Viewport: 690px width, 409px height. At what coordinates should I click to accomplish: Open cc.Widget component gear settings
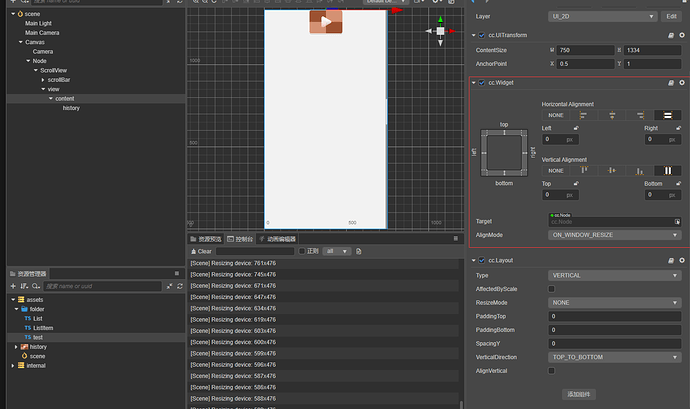pos(682,83)
